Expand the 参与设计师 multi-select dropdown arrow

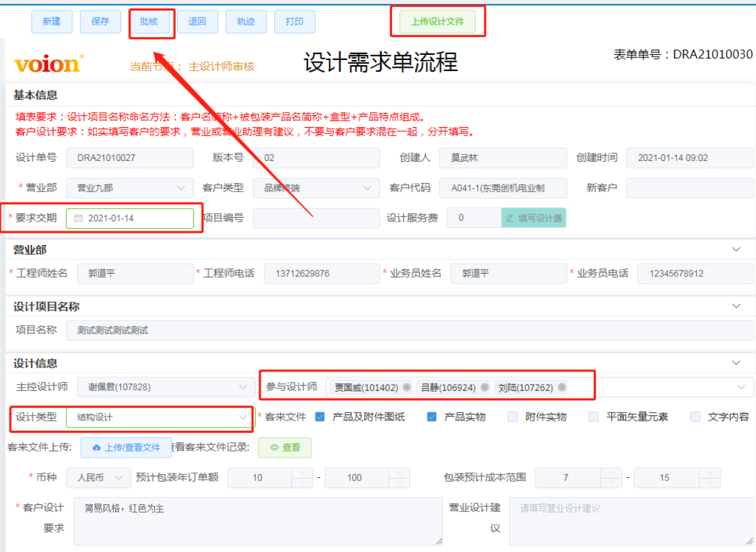741,387
